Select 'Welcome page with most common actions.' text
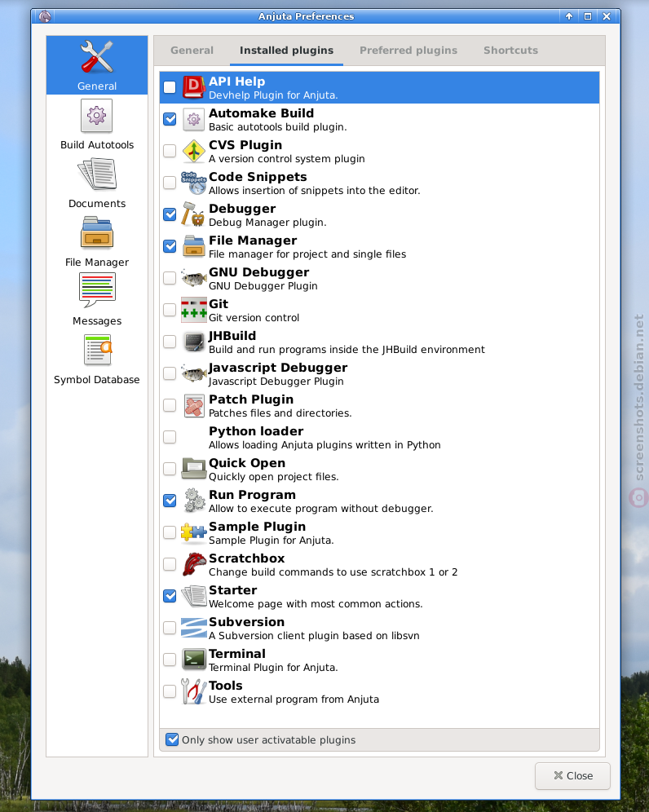This screenshot has width=649, height=812. (316, 604)
